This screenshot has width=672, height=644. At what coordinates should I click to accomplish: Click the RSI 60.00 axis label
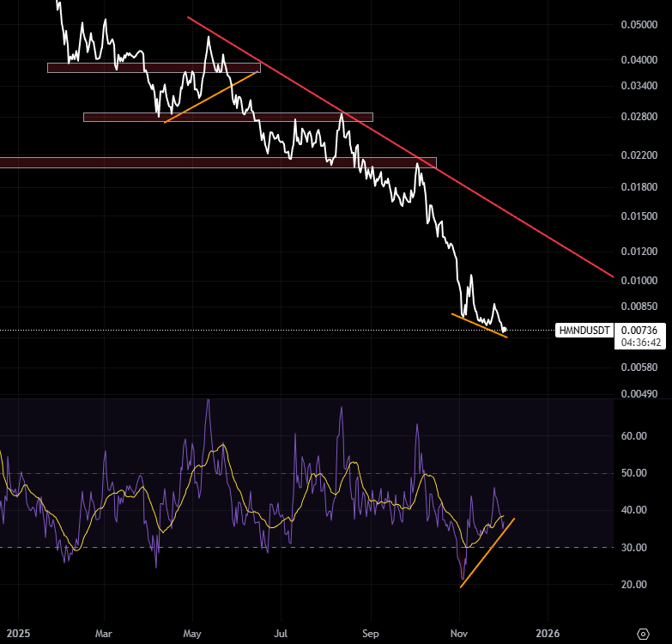pyautogui.click(x=634, y=435)
